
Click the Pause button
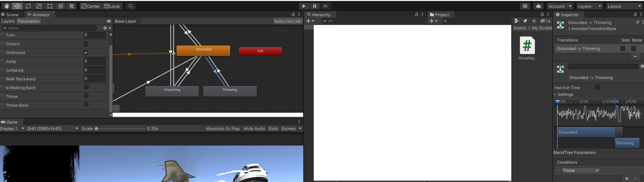(314, 6)
